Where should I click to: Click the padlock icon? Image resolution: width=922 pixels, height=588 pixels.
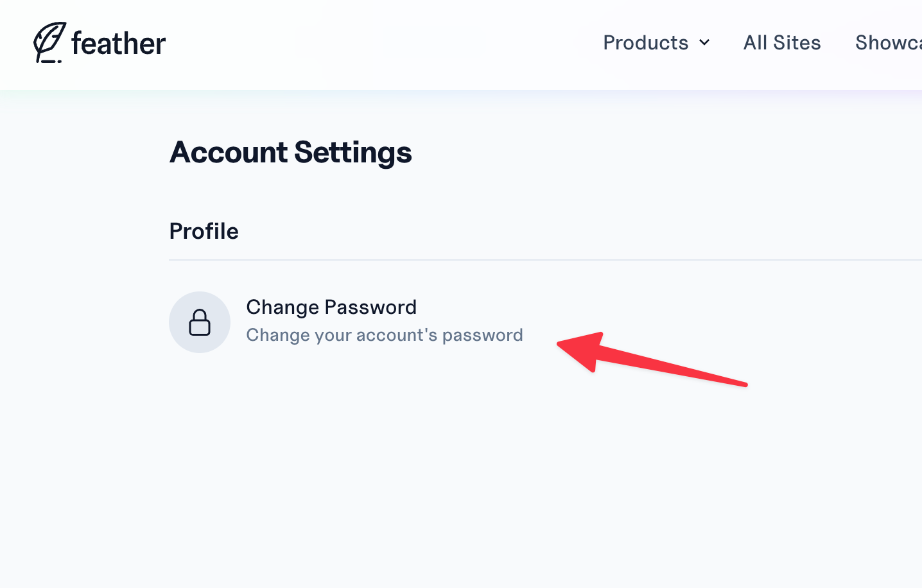point(200,322)
